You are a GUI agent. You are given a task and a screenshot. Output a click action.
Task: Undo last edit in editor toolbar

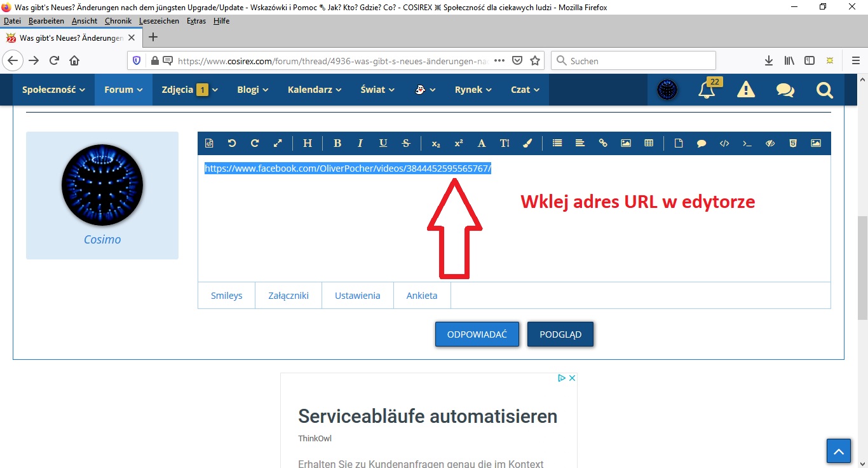[232, 143]
